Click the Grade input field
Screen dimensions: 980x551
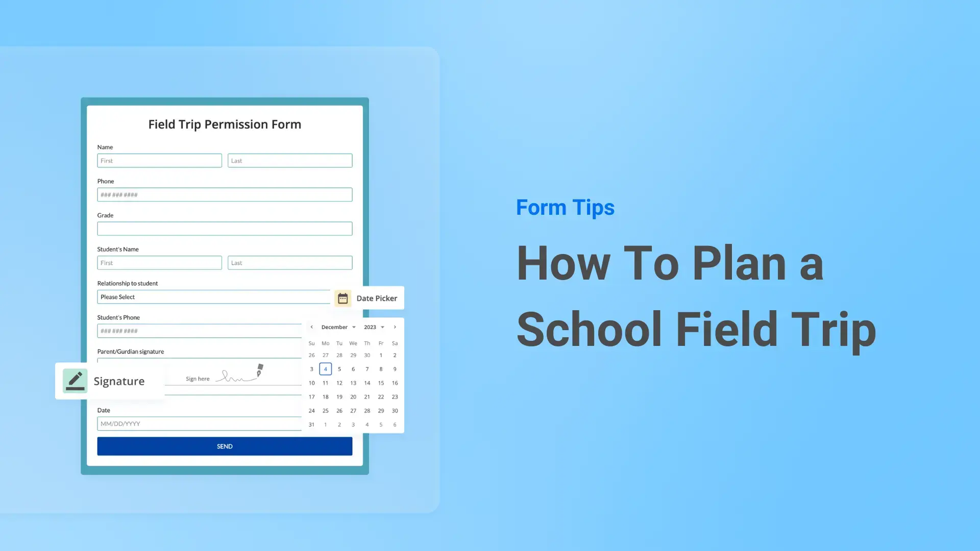click(x=225, y=229)
